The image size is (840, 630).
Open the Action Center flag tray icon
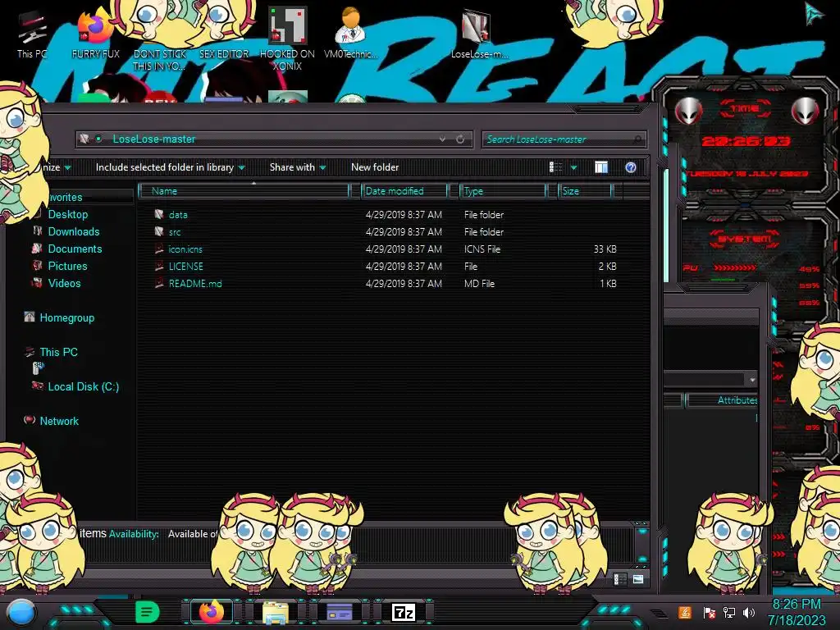pos(710,612)
